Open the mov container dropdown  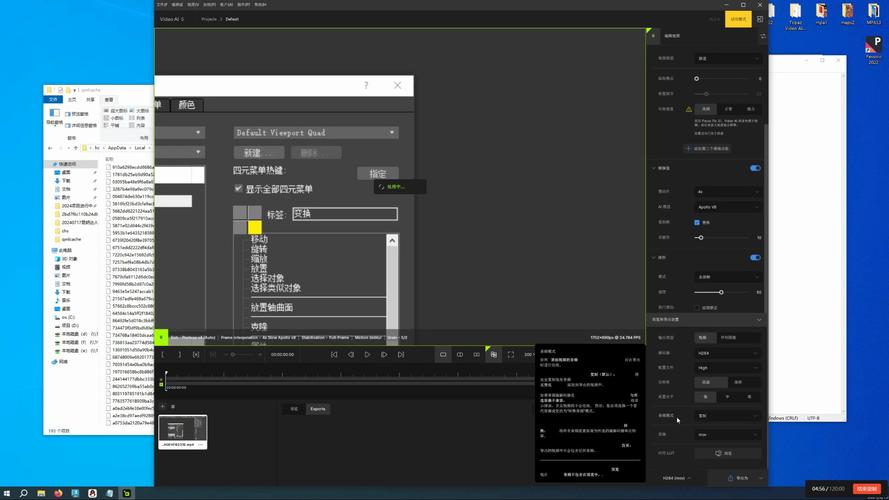click(x=728, y=434)
